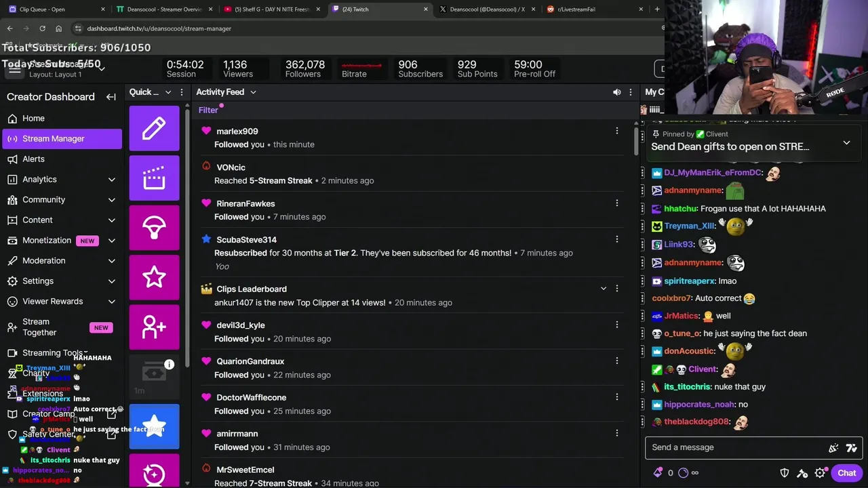This screenshot has height=488, width=868.
Task: Go to browser home page
Action: coord(58,28)
